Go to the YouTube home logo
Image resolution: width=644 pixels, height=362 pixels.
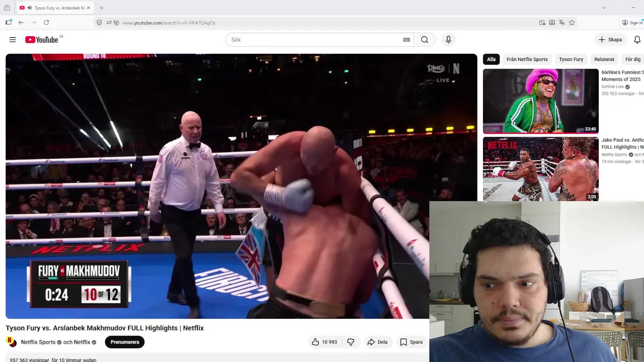click(x=43, y=40)
